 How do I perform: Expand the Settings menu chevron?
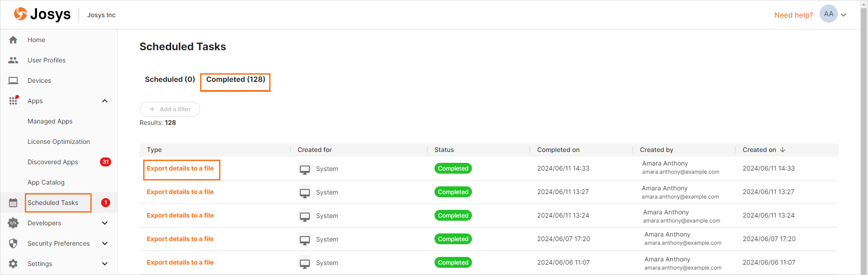click(x=105, y=264)
